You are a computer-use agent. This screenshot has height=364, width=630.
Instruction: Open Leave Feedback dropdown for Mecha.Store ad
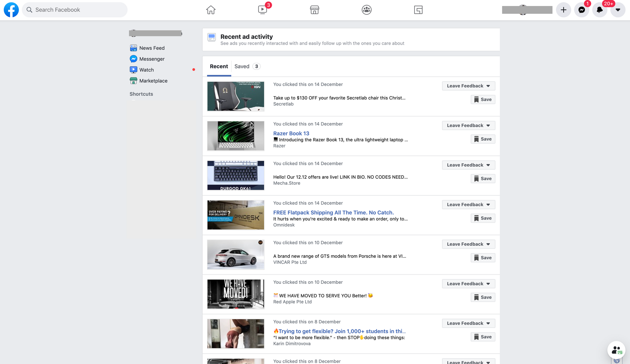468,165
